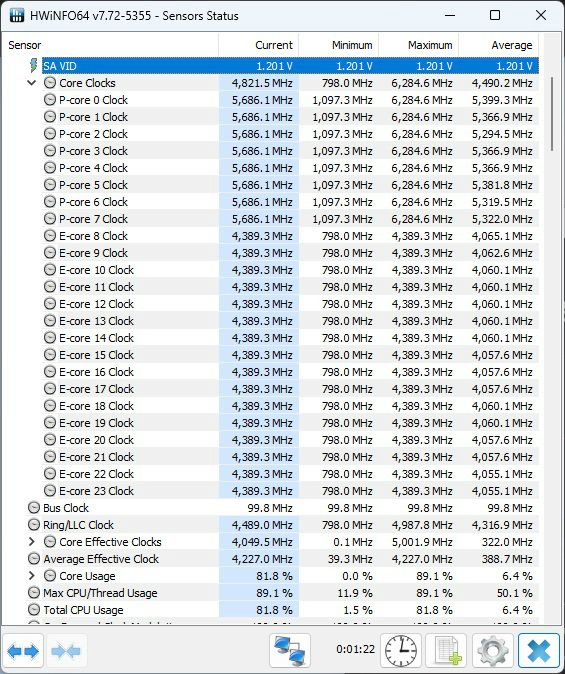Click the SA VID lightning bolt icon
The height and width of the screenshot is (674, 565).
click(34, 66)
